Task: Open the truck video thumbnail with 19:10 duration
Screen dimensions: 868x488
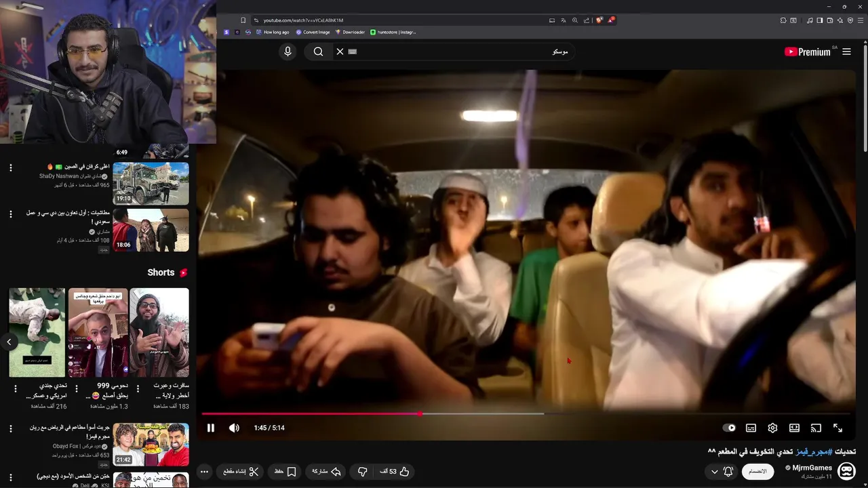Action: coord(151,183)
